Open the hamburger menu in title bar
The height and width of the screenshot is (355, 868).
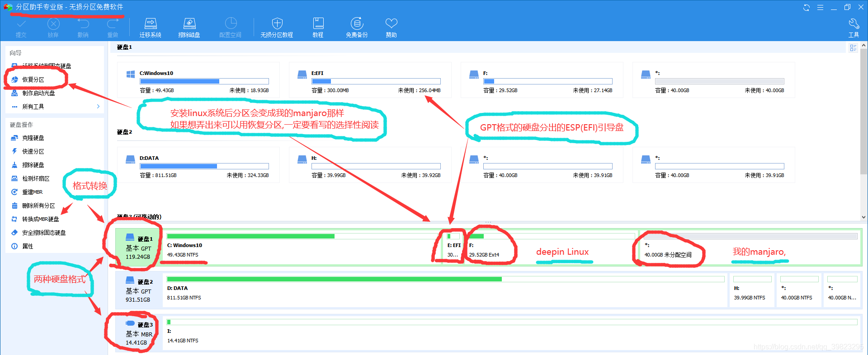820,7
